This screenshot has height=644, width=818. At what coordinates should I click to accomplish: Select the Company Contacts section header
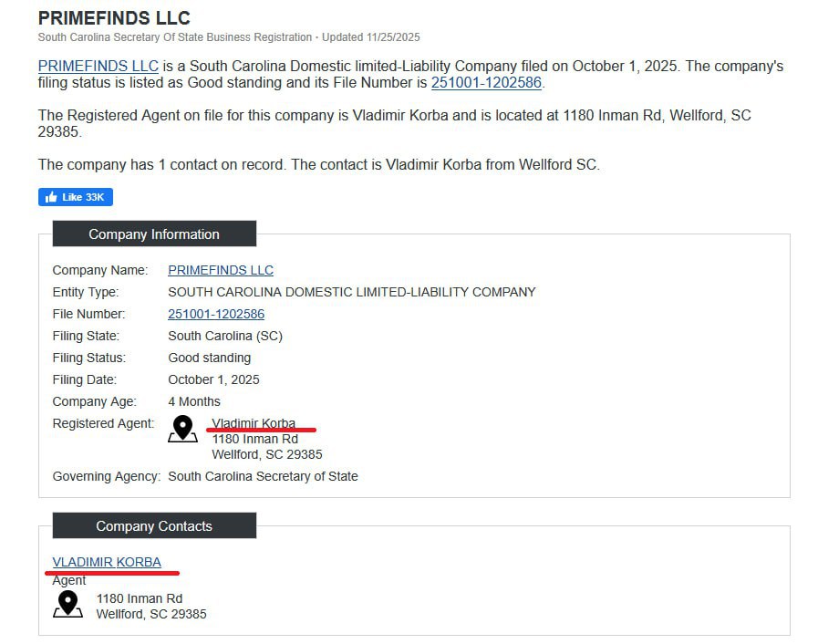click(x=154, y=526)
